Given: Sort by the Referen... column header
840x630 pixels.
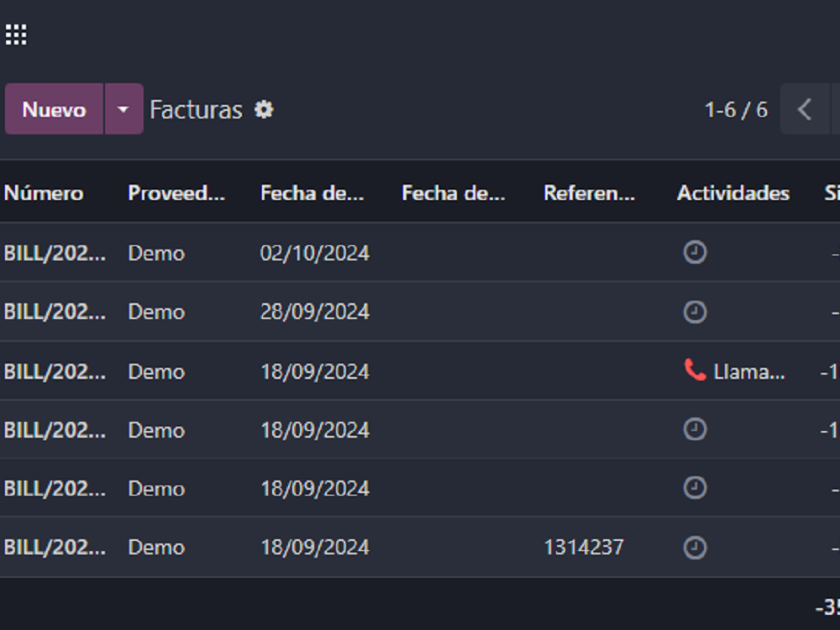Looking at the screenshot, I should tap(590, 193).
